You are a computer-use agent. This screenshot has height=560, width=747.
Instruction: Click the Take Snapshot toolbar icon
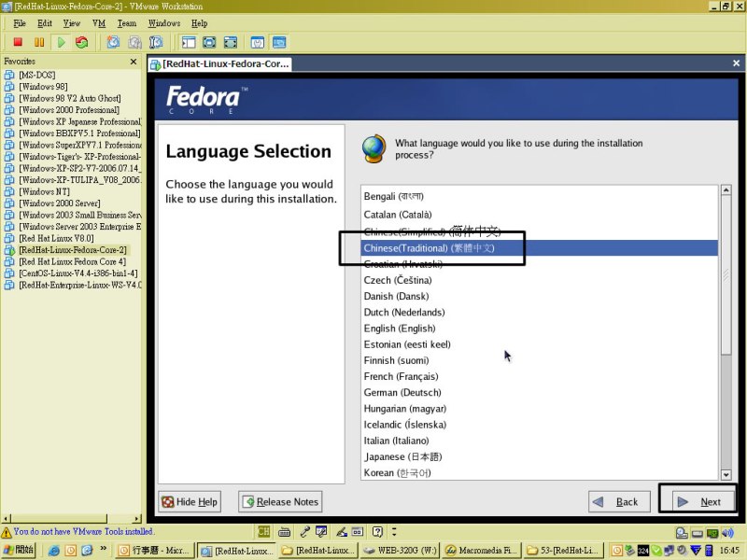(x=113, y=42)
